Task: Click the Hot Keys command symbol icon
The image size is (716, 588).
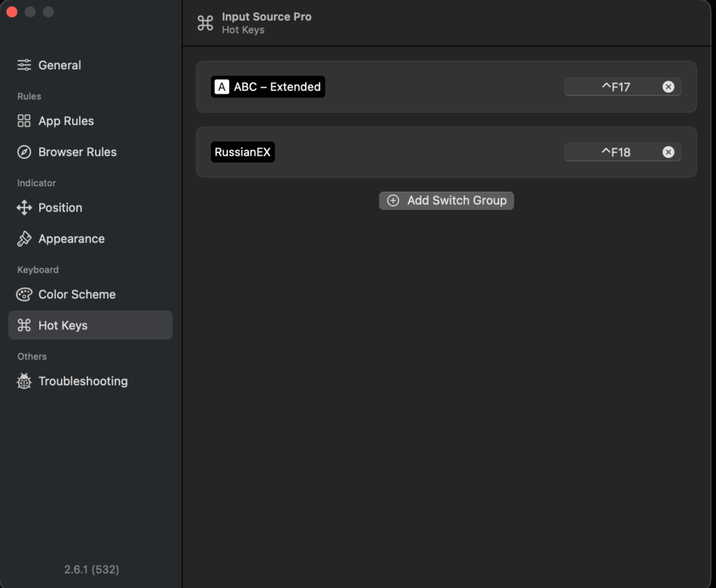Action: tap(24, 325)
